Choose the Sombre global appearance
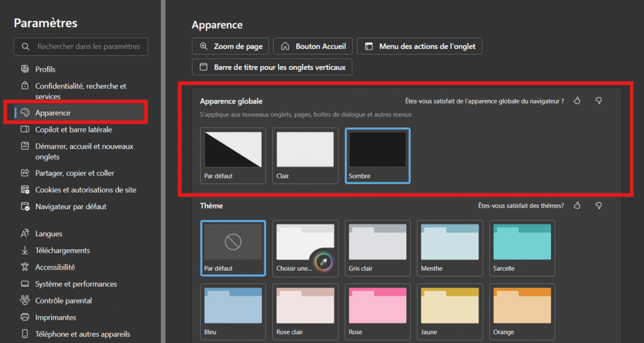This screenshot has width=644, height=343. (377, 156)
